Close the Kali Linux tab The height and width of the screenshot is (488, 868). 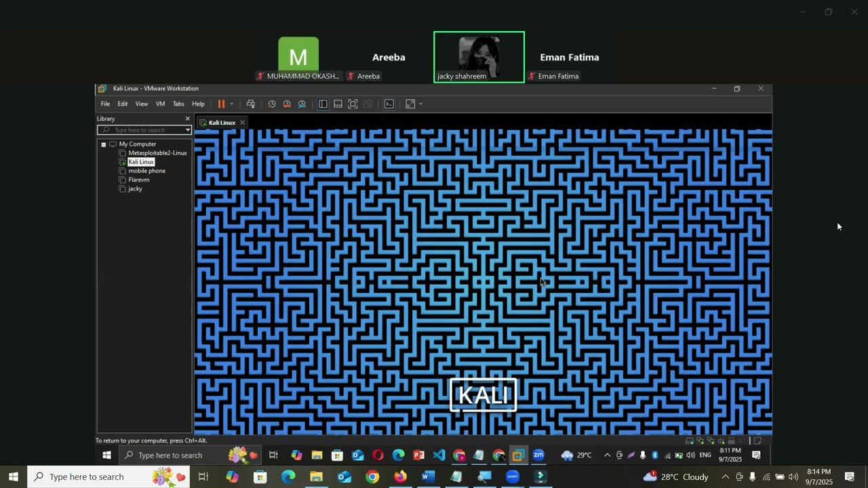[242, 123]
